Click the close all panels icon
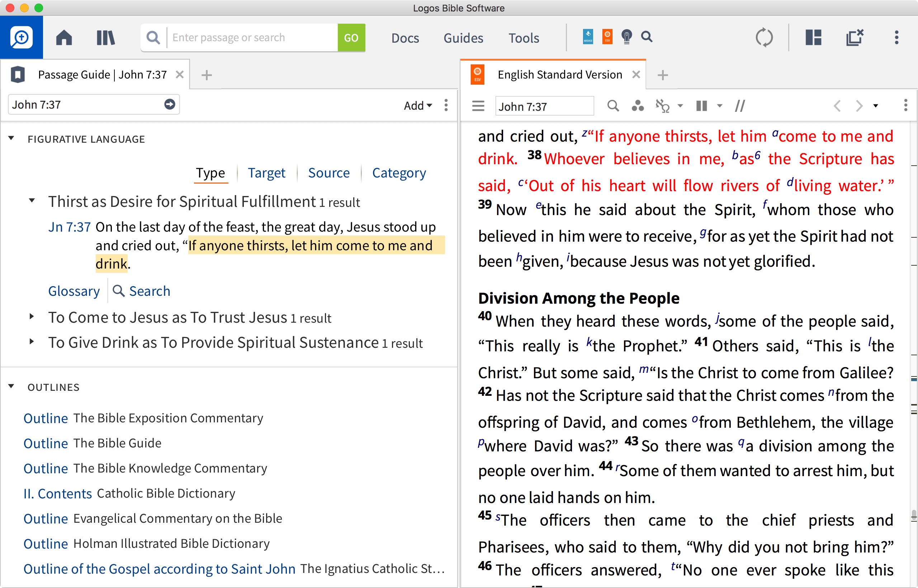Screen dimensions: 918x588 click(x=855, y=37)
